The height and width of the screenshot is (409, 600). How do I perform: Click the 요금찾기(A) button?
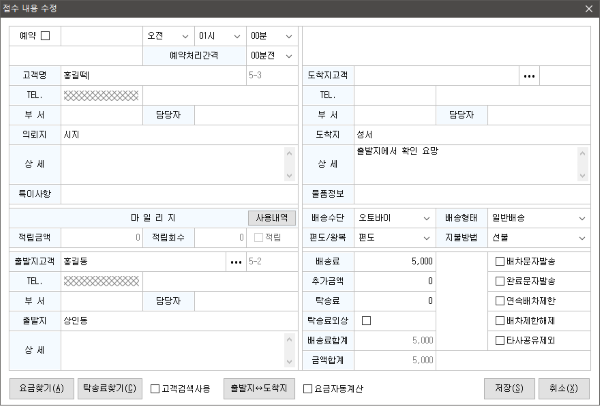pyautogui.click(x=41, y=388)
